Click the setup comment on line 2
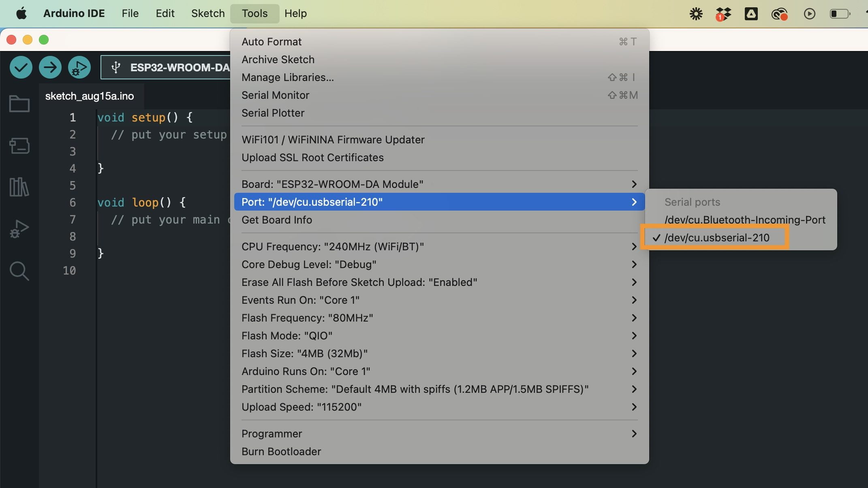 (x=169, y=134)
